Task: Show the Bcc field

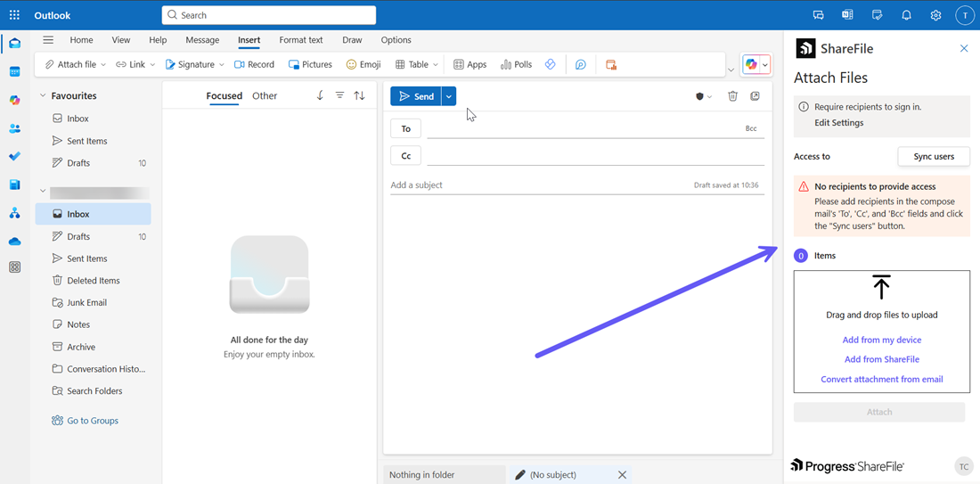Action: tap(751, 128)
